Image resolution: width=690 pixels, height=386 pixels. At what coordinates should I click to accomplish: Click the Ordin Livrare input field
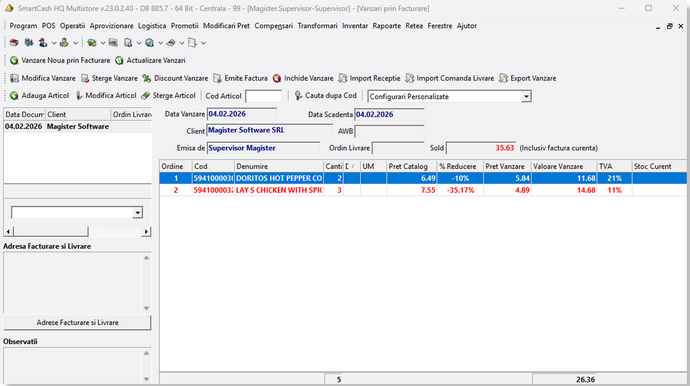[398, 148]
